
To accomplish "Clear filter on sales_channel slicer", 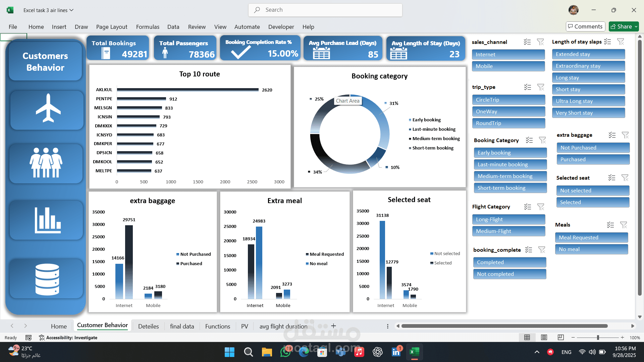I will (x=540, y=42).
